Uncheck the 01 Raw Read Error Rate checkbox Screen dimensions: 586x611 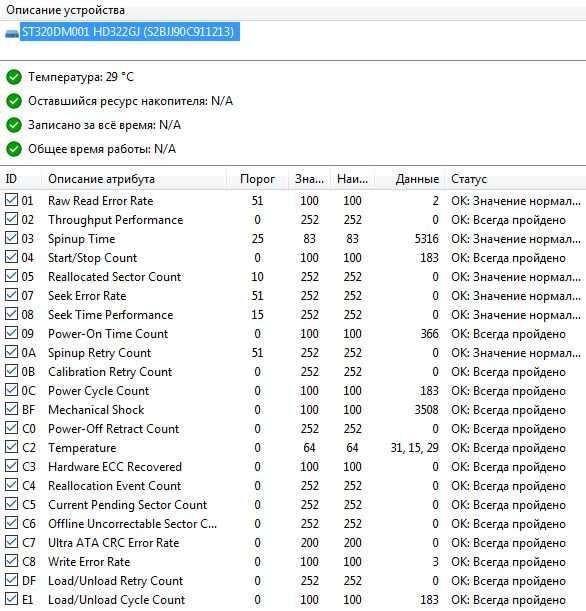11,200
